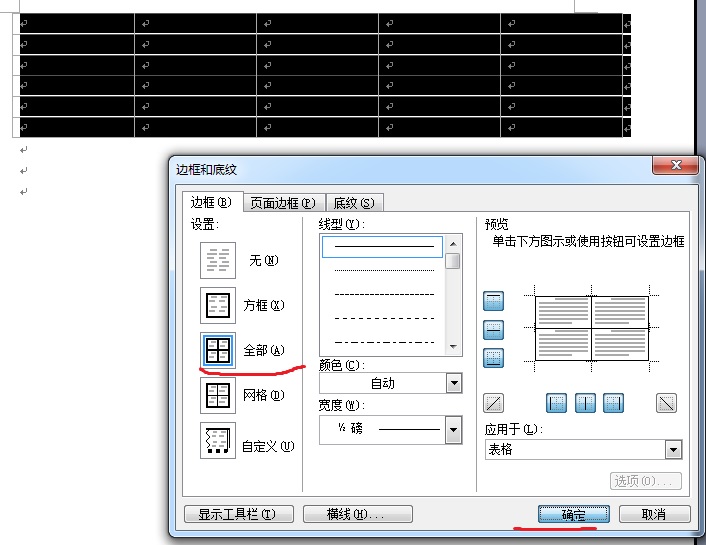This screenshot has height=545, width=706.
Task: Toggle diagonal down border button
Action: 666,403
